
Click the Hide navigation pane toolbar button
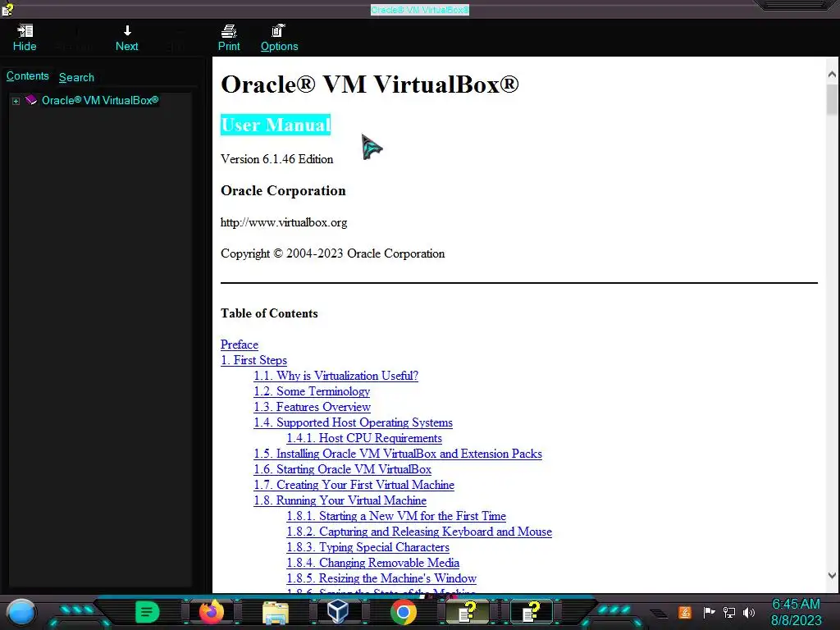(25, 38)
